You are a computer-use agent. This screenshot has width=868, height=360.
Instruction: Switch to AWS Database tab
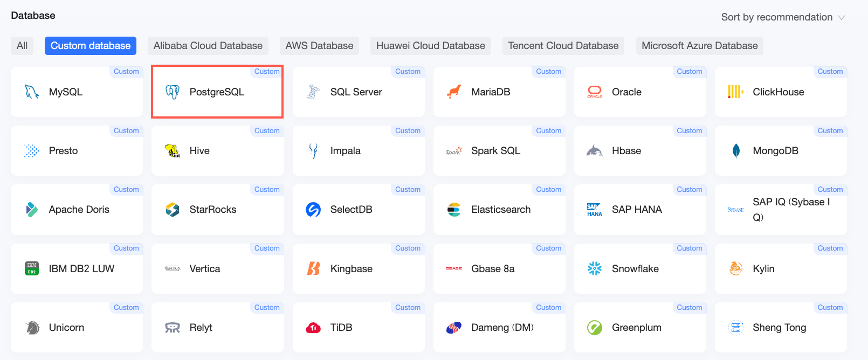click(319, 46)
